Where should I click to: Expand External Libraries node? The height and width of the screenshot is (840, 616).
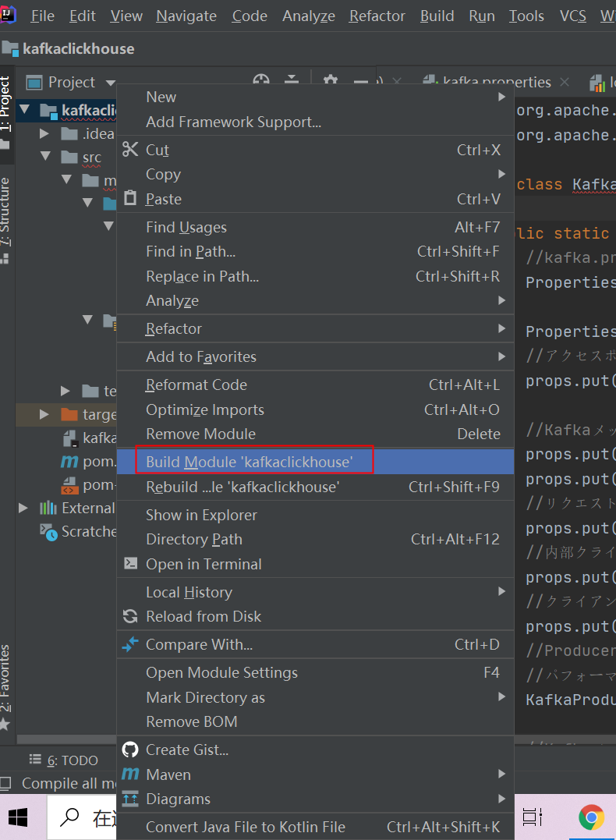[x=23, y=508]
